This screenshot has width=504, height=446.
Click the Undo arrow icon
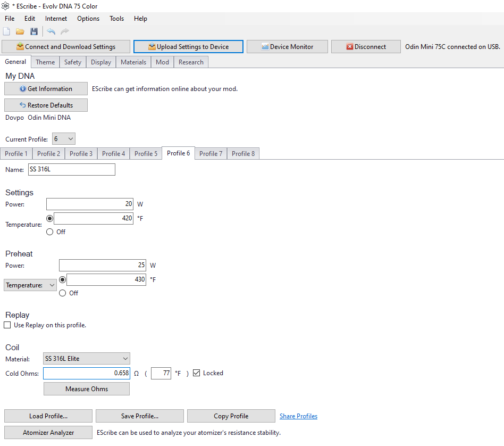[x=51, y=32]
